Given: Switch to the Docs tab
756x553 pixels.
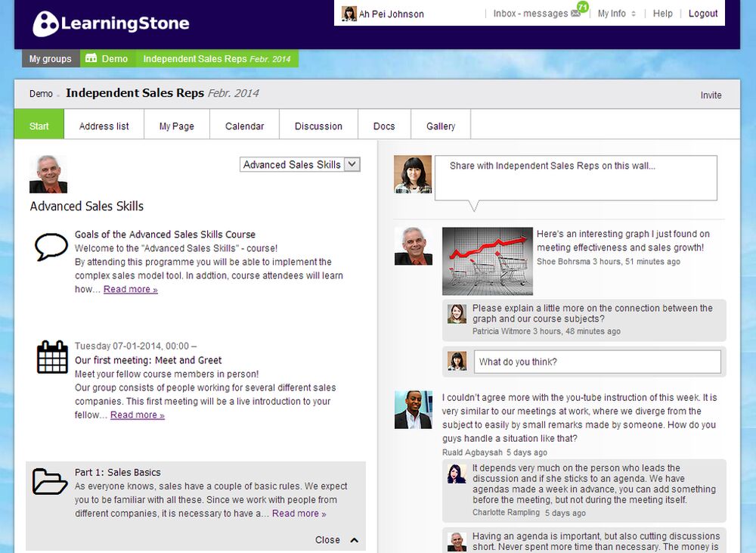Looking at the screenshot, I should tap(384, 124).
